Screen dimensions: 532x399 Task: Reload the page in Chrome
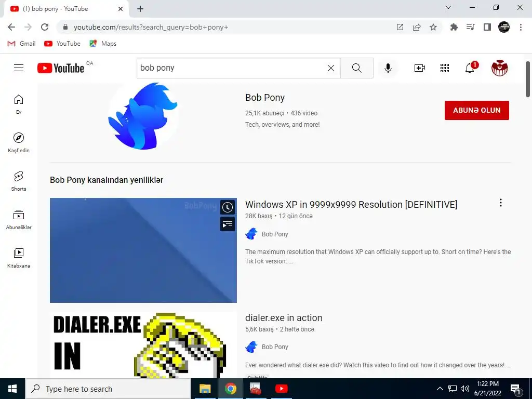tap(45, 27)
